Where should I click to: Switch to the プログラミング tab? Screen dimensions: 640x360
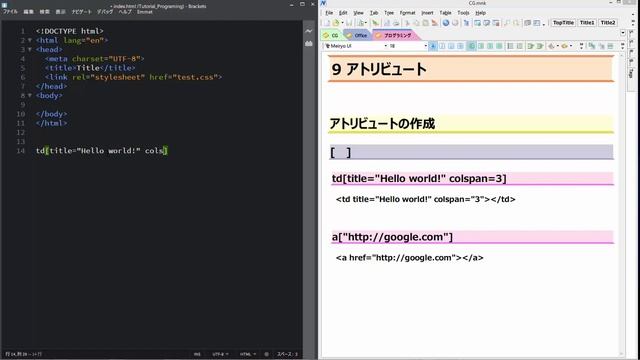pos(395,36)
